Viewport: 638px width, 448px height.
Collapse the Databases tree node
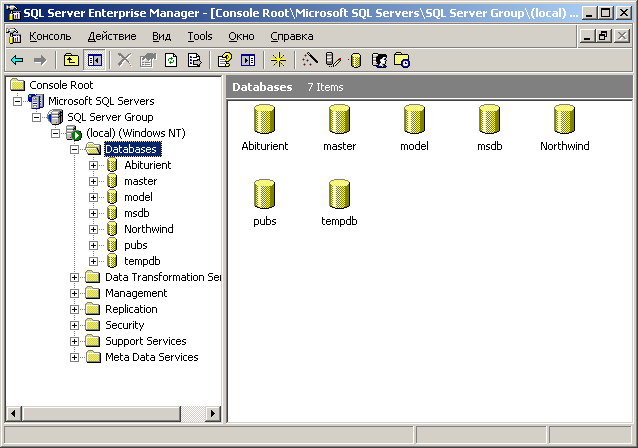click(x=75, y=149)
